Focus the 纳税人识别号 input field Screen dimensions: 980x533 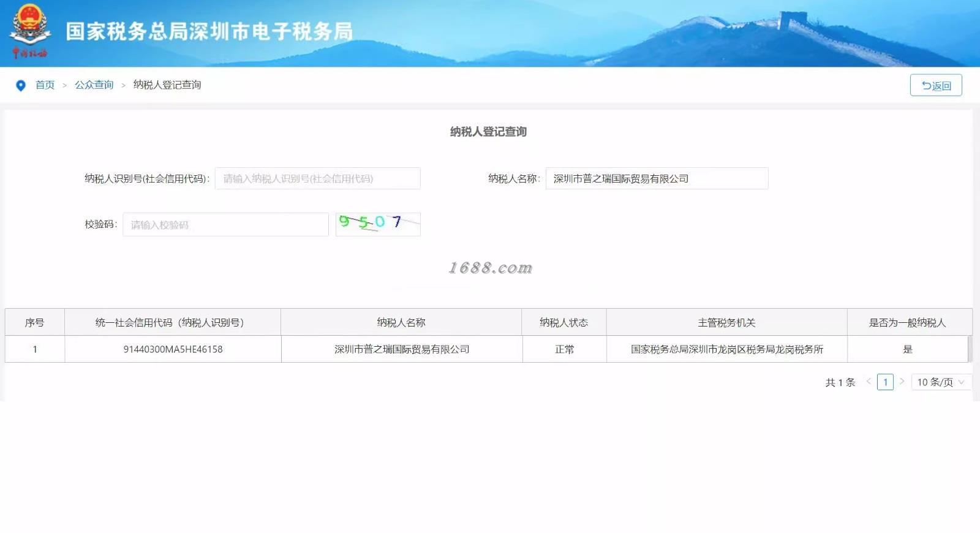(317, 178)
